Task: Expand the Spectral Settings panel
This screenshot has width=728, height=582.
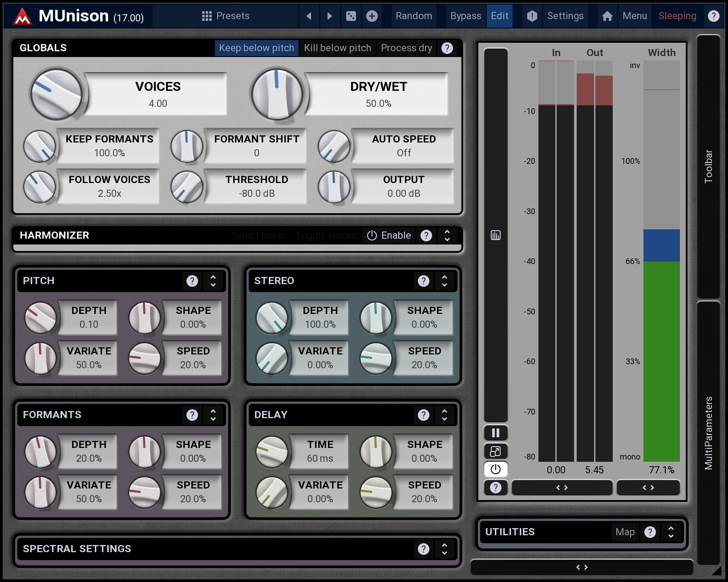Action: point(445,549)
